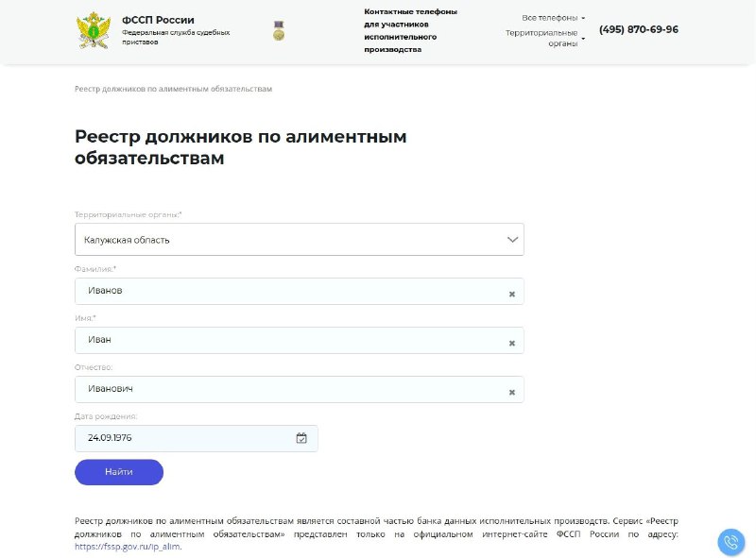Open the Территориальные органы header dropdown
Image resolution: width=756 pixels, height=558 pixels.
(x=545, y=38)
